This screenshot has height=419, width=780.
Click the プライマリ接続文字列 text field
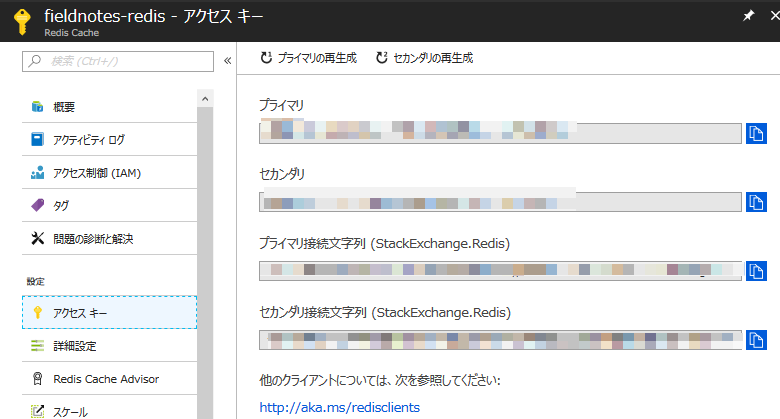500,271
